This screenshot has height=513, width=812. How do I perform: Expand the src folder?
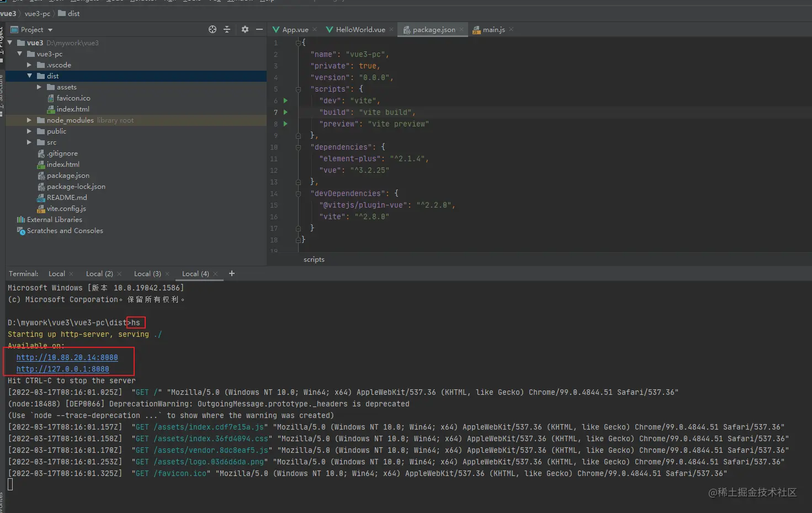29,142
